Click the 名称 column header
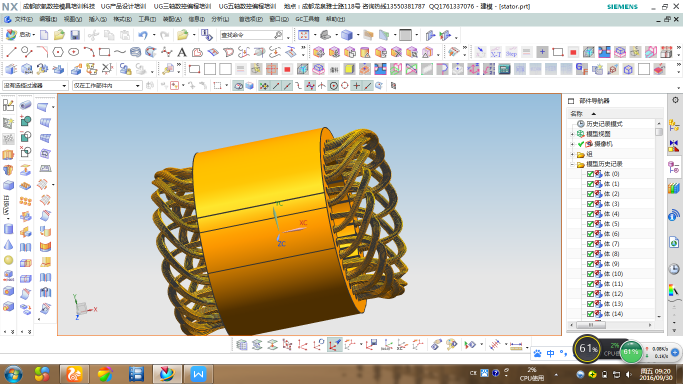Viewport: 683px width, 384px height. point(577,114)
